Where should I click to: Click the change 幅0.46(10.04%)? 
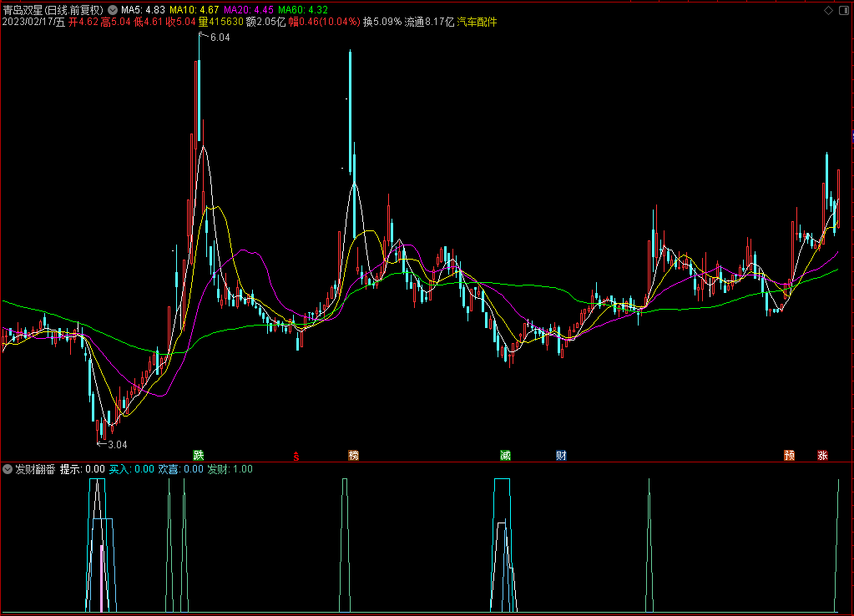click(324, 22)
